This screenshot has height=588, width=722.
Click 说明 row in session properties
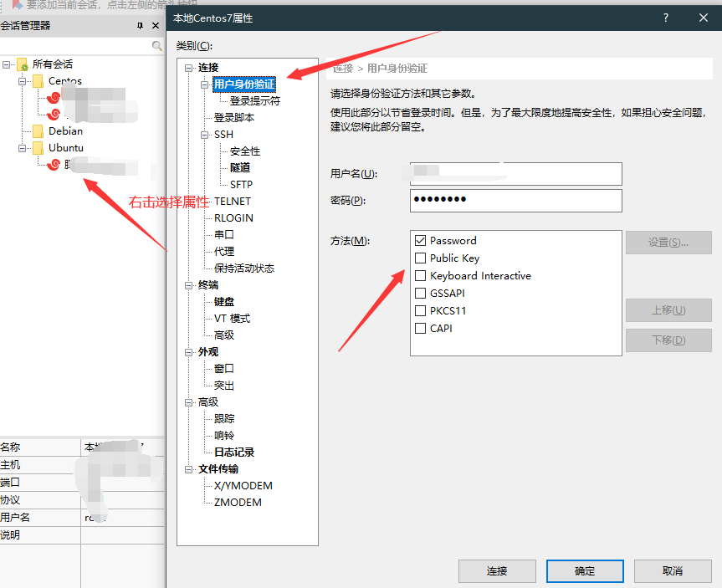pyautogui.click(x=82, y=535)
